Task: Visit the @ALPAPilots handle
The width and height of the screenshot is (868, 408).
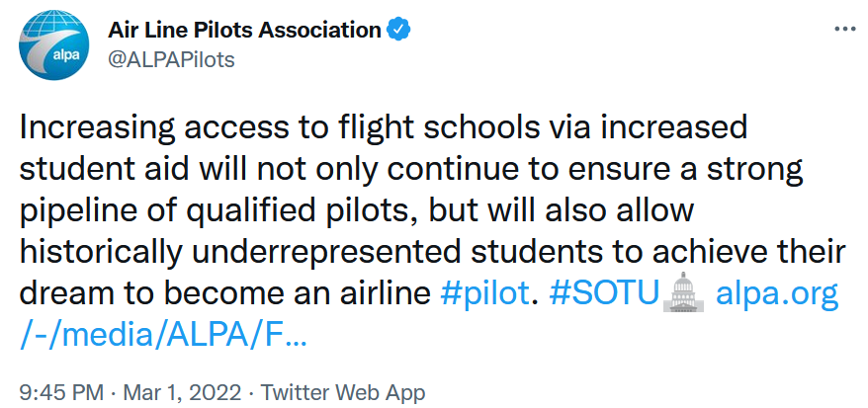Action: pyautogui.click(x=171, y=60)
